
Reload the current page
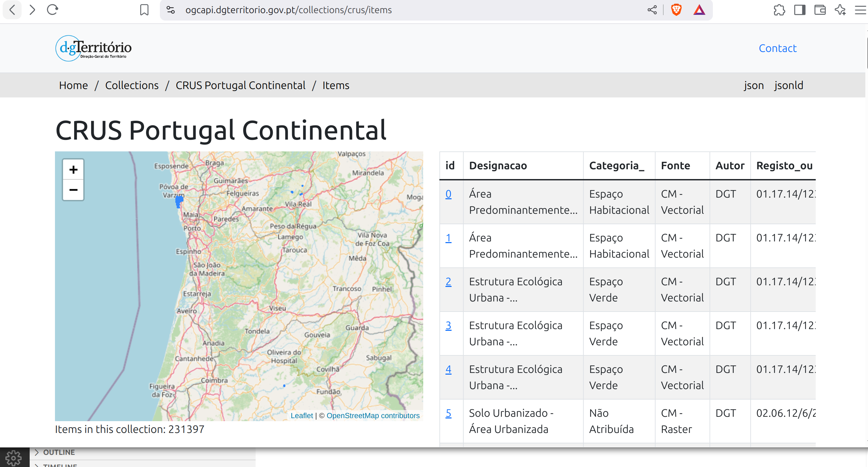pos(53,10)
